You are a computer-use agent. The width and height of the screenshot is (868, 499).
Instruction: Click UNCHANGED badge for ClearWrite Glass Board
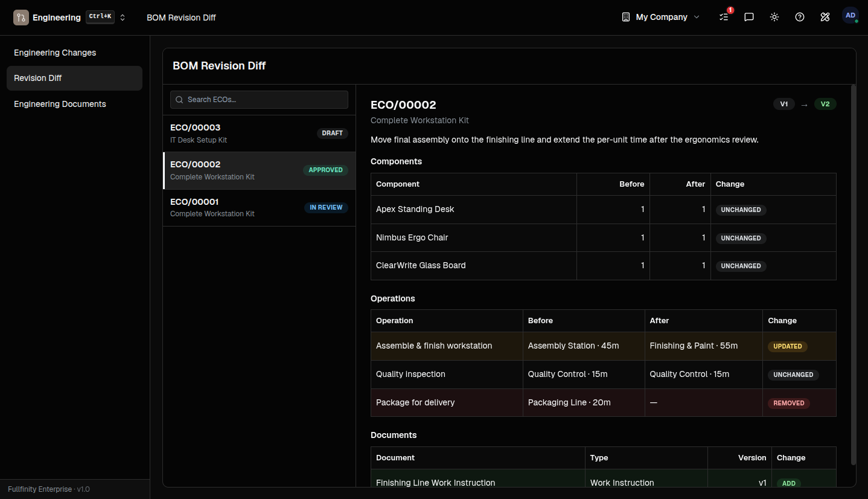(741, 266)
